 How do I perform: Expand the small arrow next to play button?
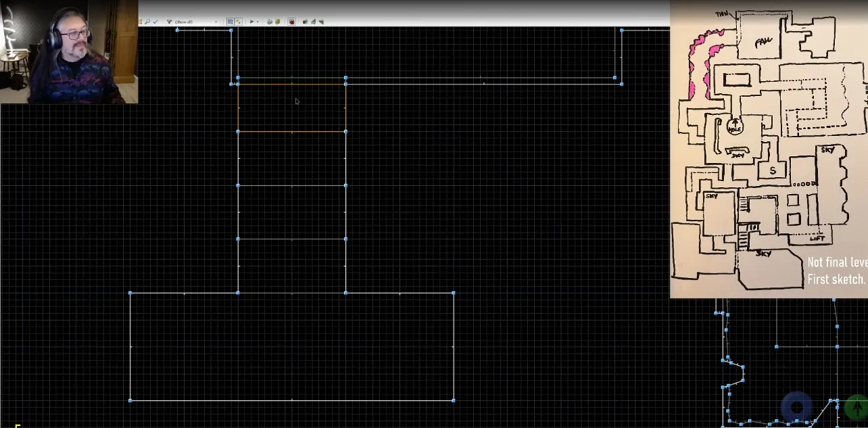pos(258,22)
